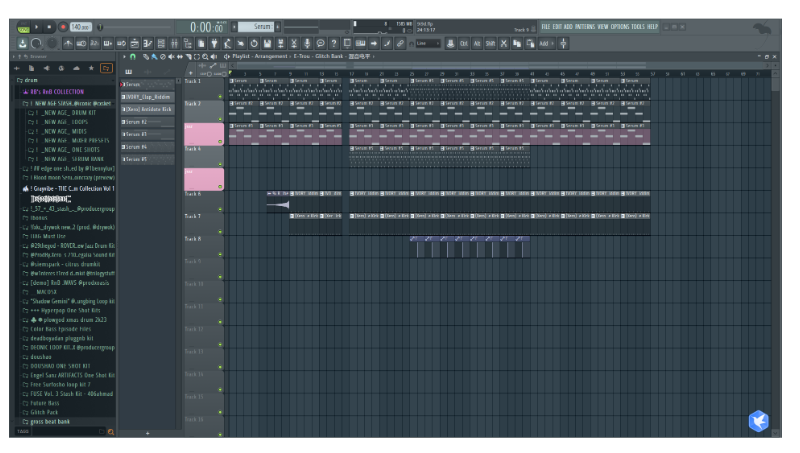Screen dimensions: 800x453
Task: Click the save floppy disk icon
Action: [x=267, y=44]
